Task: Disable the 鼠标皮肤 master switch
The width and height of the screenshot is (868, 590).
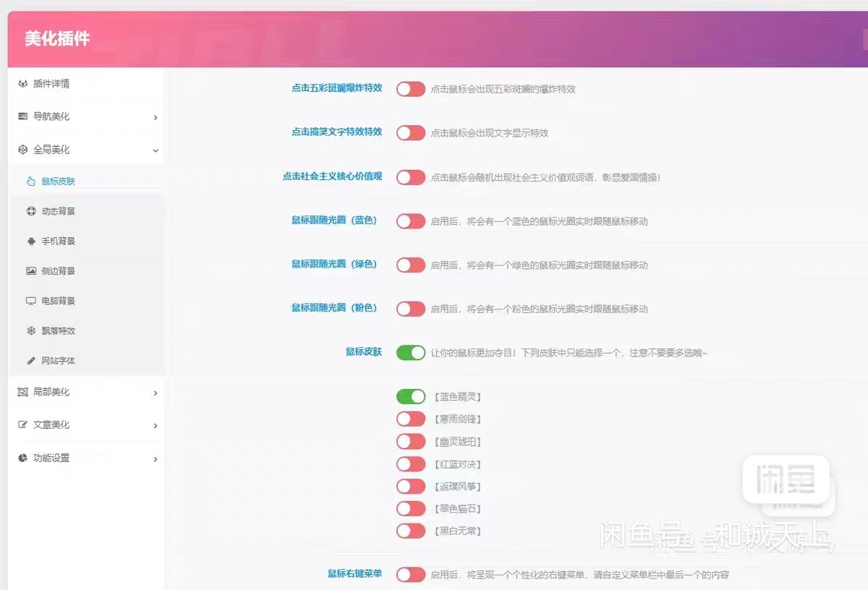Action: tap(410, 352)
